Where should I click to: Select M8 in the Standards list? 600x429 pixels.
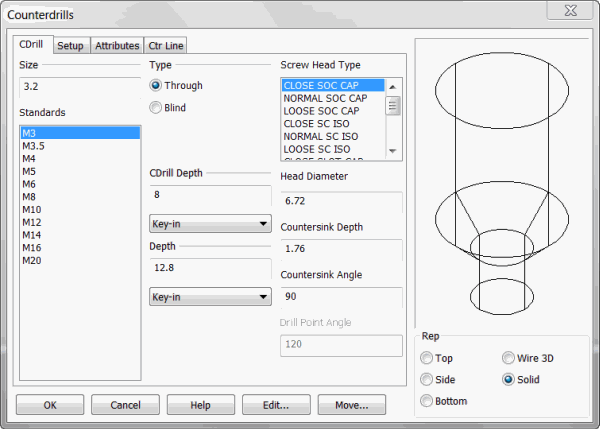pos(80,197)
